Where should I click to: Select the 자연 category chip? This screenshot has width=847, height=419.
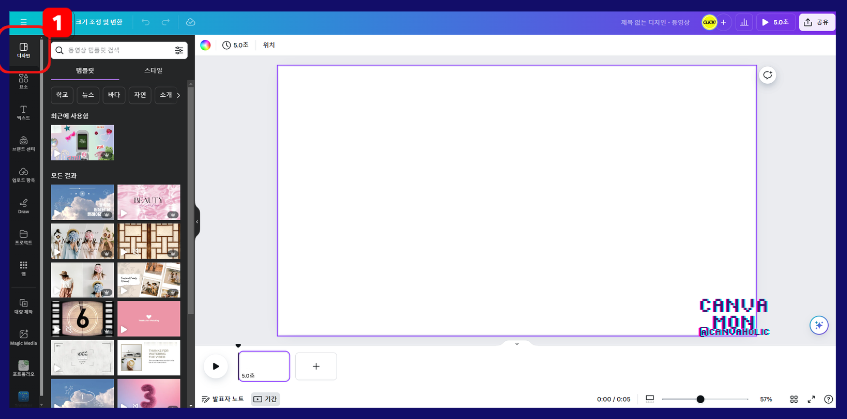coord(140,95)
